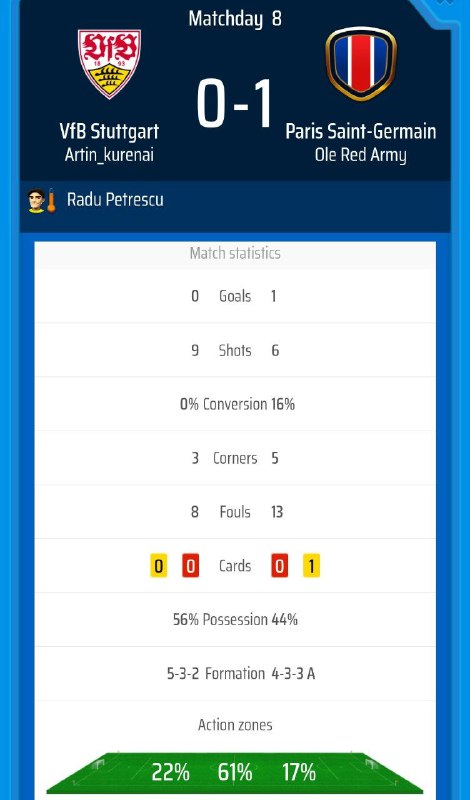
Task: Click the 4-3-3 A formation value
Action: tap(293, 674)
